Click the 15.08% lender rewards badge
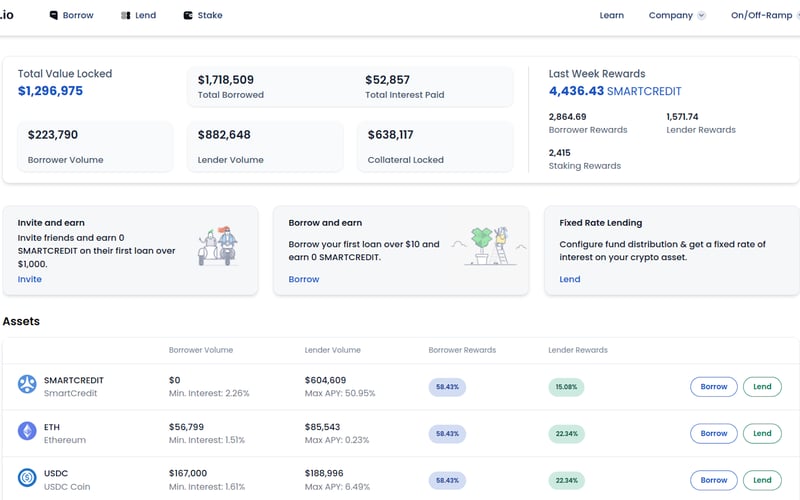 pos(566,387)
